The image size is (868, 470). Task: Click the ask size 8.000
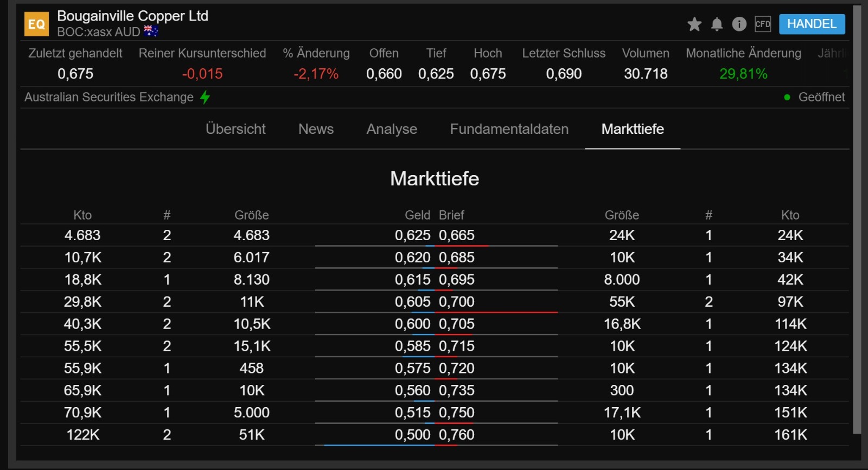[x=622, y=280]
